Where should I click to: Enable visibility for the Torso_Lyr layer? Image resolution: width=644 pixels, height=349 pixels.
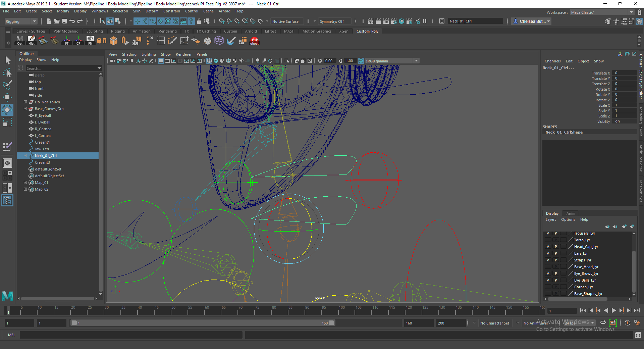(x=548, y=240)
